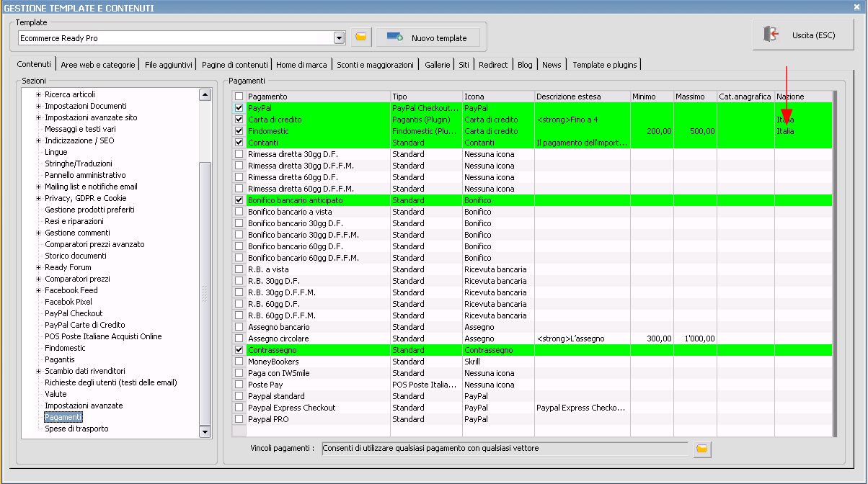Expand the Gestione commenti node

point(38,233)
